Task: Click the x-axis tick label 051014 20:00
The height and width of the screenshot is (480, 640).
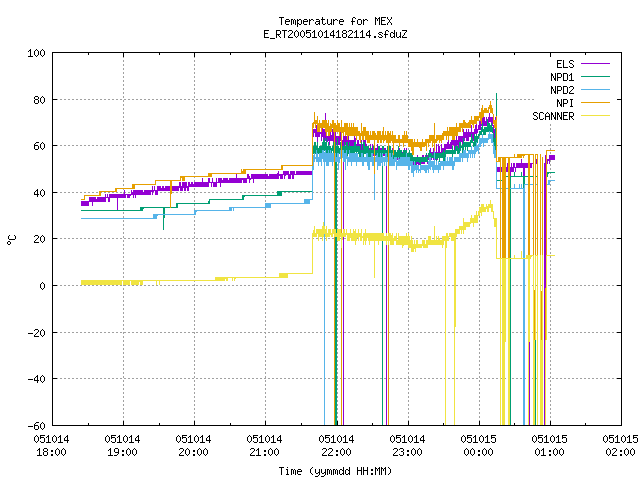Action: click(193, 446)
